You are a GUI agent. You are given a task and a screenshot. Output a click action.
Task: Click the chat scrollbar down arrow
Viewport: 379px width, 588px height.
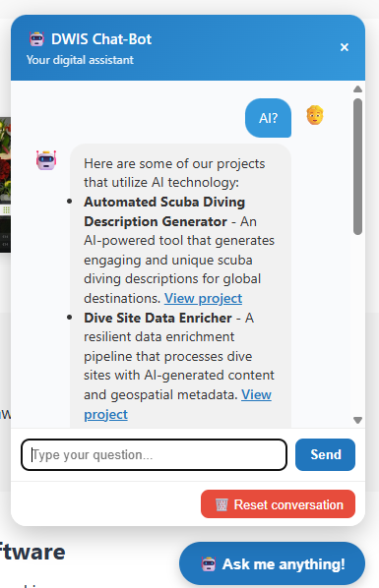click(x=357, y=421)
